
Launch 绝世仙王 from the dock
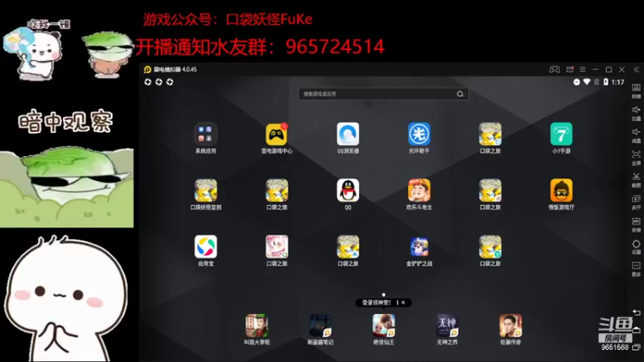(384, 326)
